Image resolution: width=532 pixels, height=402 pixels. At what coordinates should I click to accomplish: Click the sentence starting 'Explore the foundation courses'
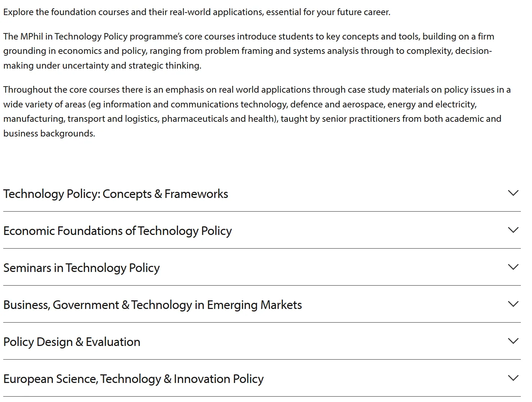[x=197, y=12]
